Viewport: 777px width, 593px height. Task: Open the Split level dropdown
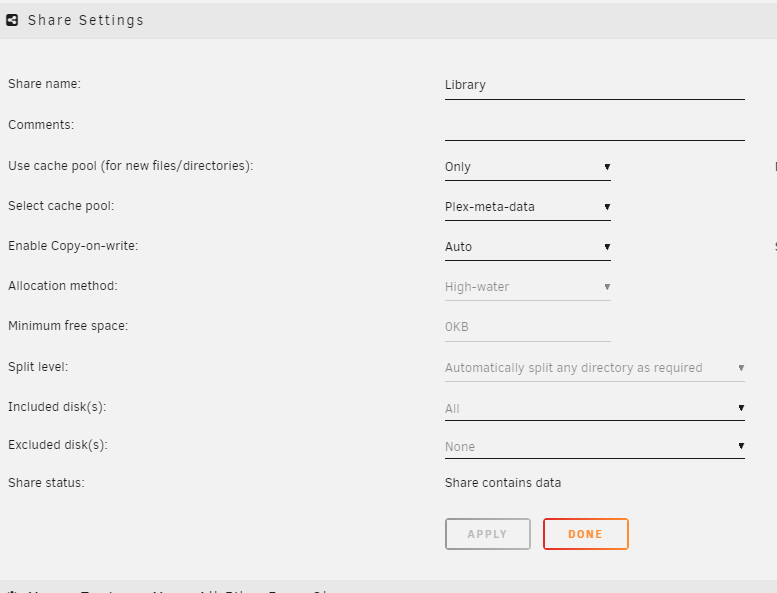pos(595,369)
